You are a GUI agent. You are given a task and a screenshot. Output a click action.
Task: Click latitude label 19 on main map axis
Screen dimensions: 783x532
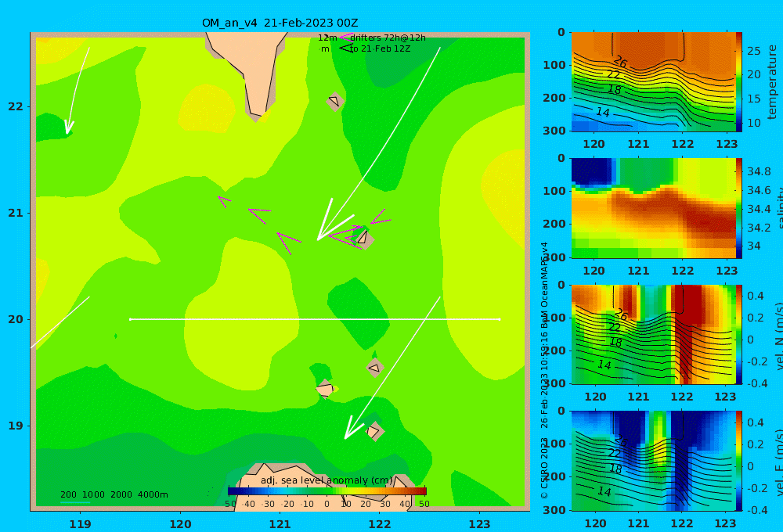[x=16, y=426]
